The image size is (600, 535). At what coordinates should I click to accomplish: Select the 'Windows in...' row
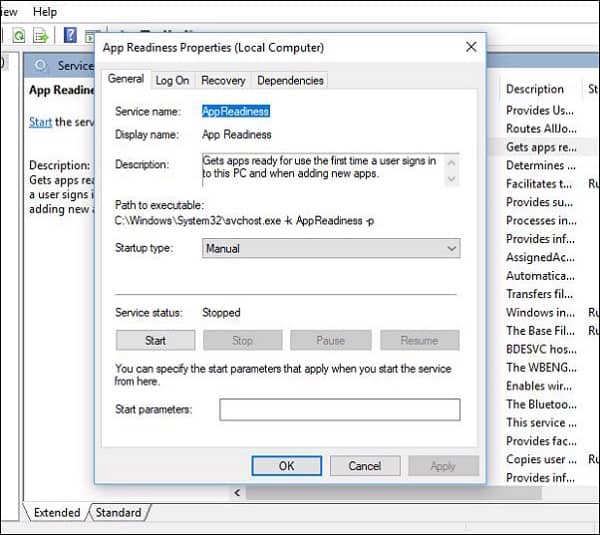tap(540, 312)
